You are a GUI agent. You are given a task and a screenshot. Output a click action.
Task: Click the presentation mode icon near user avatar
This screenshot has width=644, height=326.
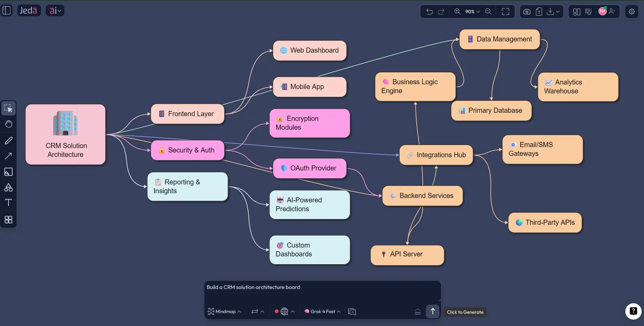coord(588,11)
